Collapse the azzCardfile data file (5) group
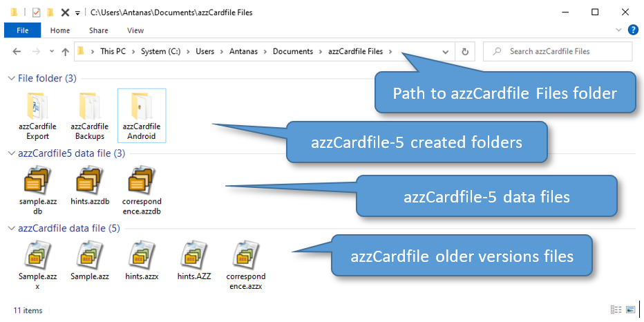Screen dimensions: 644x322 coord(11,228)
